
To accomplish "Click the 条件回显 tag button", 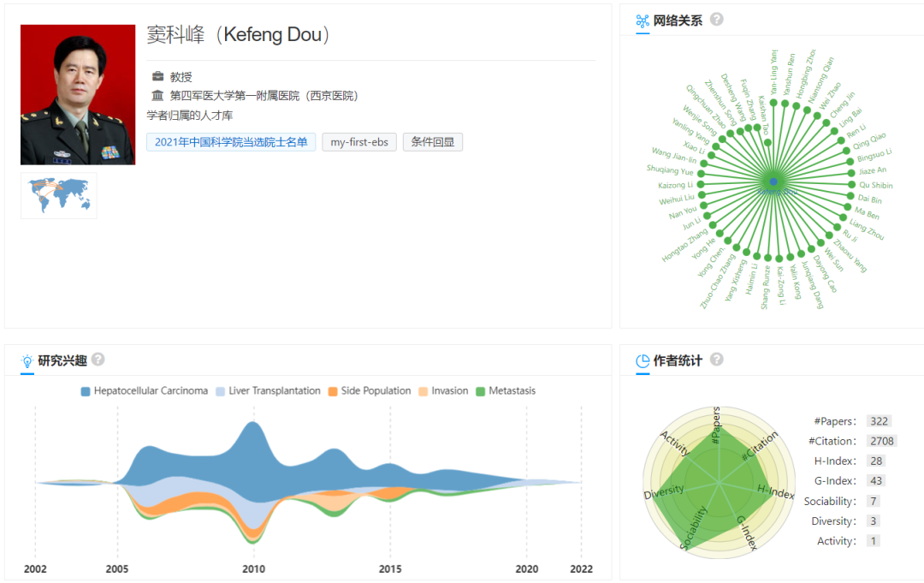I will (x=432, y=142).
